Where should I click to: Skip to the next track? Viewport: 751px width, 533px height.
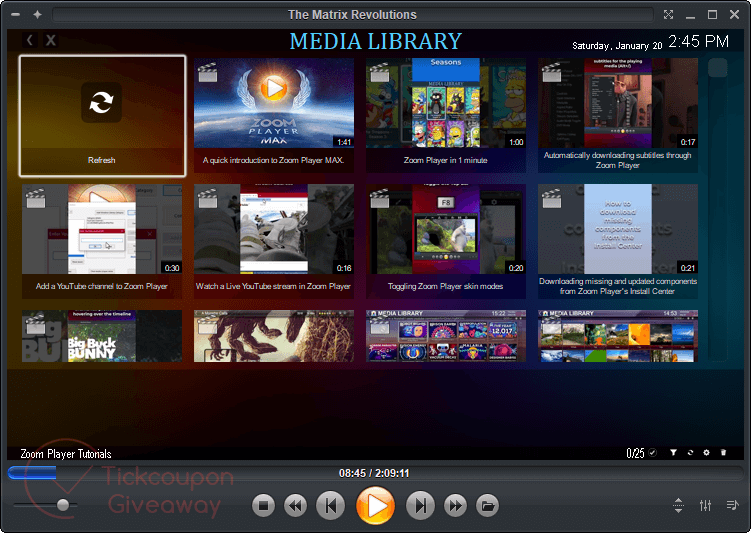pos(420,506)
